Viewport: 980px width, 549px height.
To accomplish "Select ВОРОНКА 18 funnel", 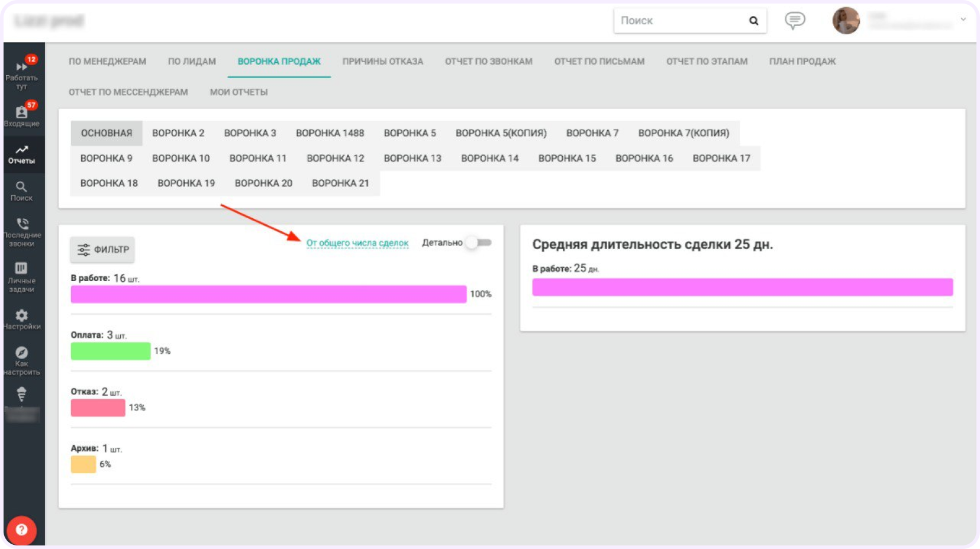I will click(x=109, y=183).
